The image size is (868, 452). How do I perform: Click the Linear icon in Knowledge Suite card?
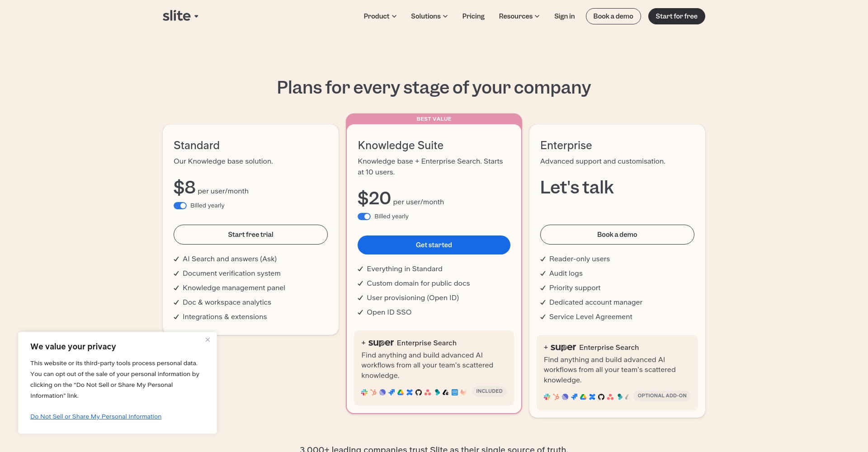pyautogui.click(x=382, y=392)
